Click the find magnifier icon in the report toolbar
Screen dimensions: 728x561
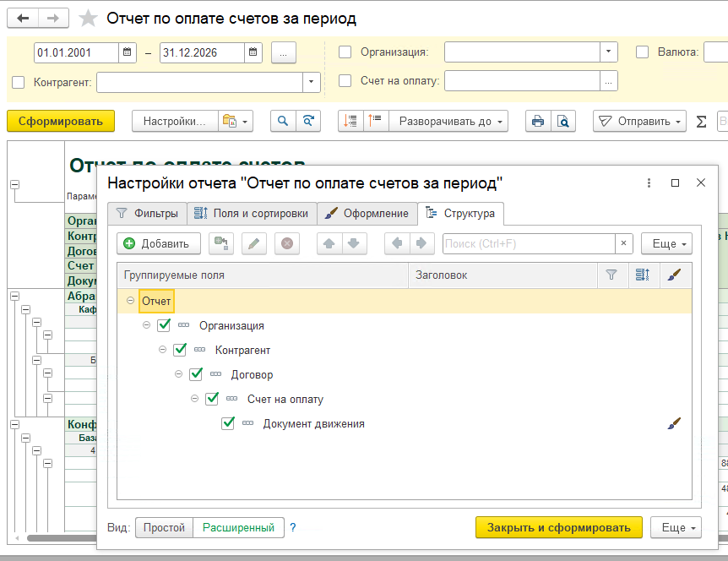point(283,121)
